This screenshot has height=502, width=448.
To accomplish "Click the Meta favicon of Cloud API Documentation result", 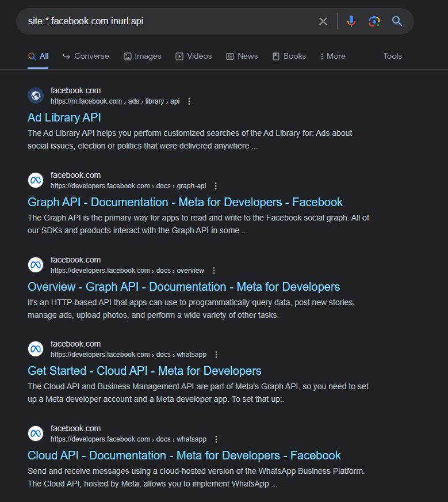I will [x=36, y=433].
